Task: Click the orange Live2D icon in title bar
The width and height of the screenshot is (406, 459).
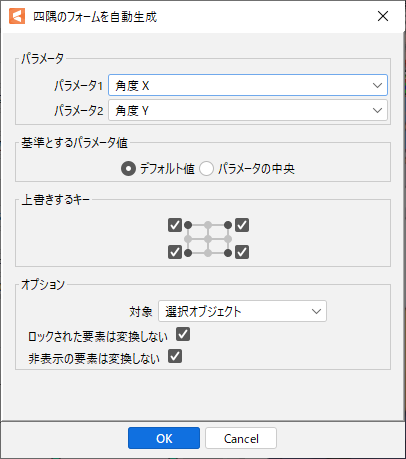Action: click(x=17, y=16)
